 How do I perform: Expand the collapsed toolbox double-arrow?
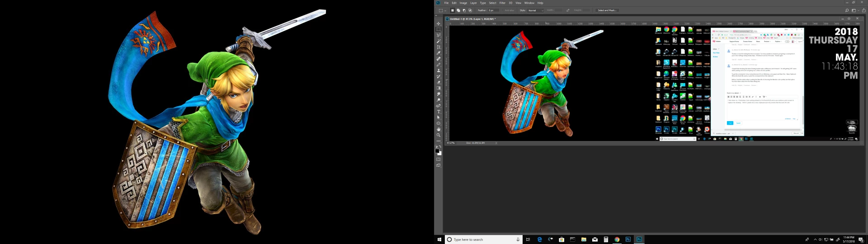tap(436, 15)
